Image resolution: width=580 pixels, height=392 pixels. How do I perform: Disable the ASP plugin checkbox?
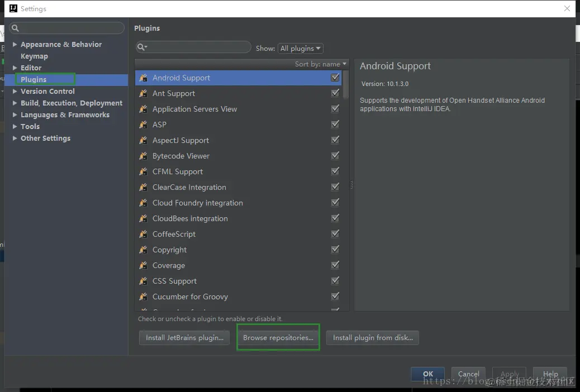335,125
